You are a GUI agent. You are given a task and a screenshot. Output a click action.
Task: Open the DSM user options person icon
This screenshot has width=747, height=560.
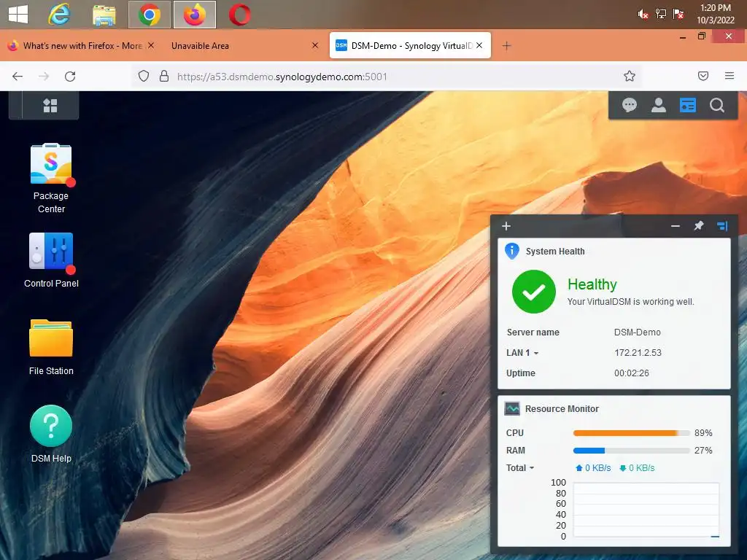(x=659, y=105)
